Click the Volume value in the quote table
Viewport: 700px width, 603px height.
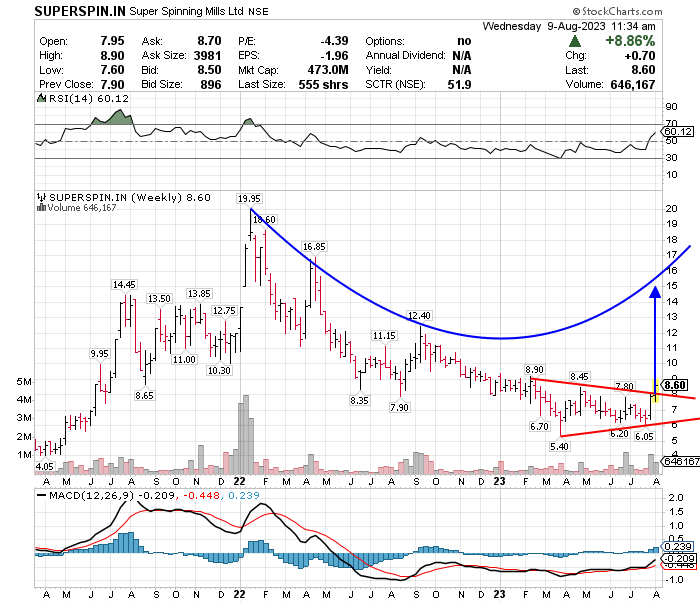click(633, 84)
